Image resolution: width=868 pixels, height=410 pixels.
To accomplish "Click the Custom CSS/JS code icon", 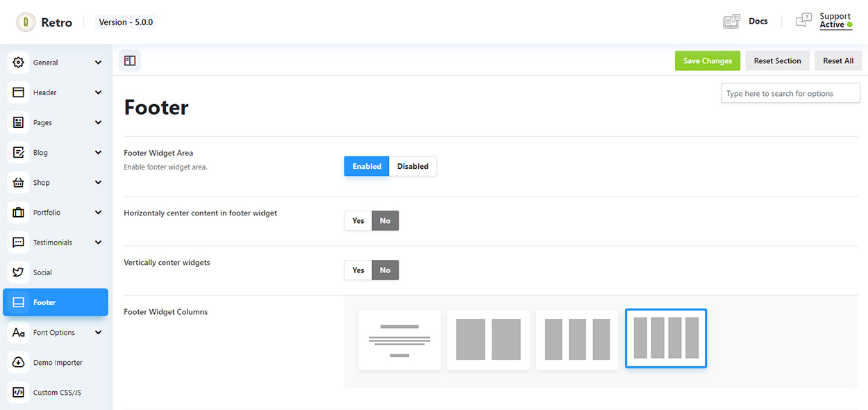I will pos(19,393).
